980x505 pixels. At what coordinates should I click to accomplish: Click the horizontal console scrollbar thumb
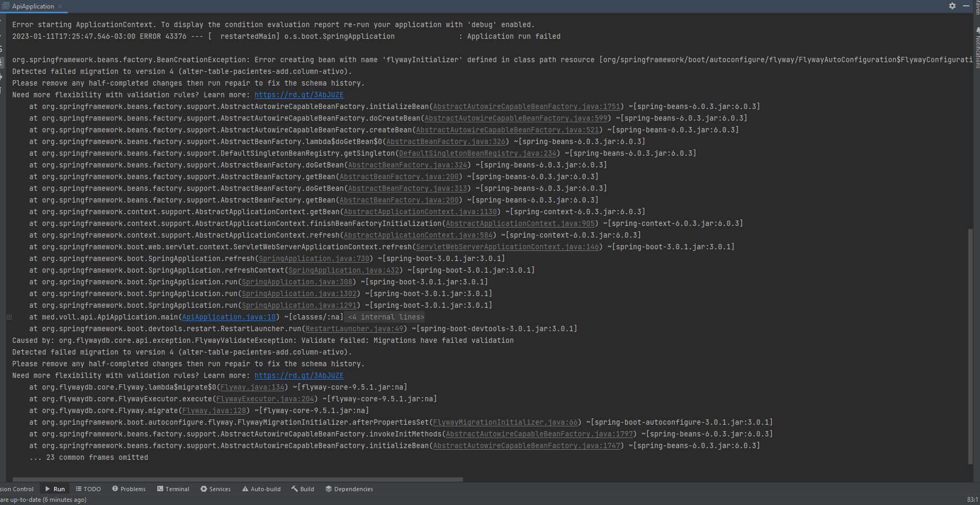point(238,479)
